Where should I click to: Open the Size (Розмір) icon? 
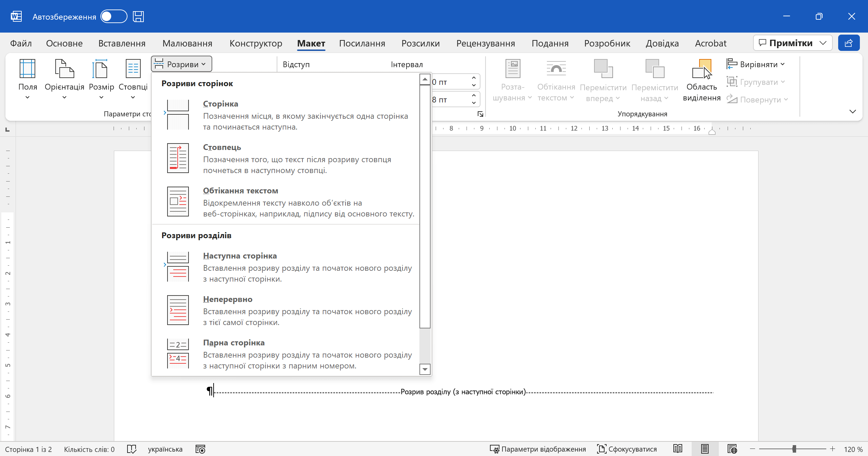pyautogui.click(x=101, y=69)
